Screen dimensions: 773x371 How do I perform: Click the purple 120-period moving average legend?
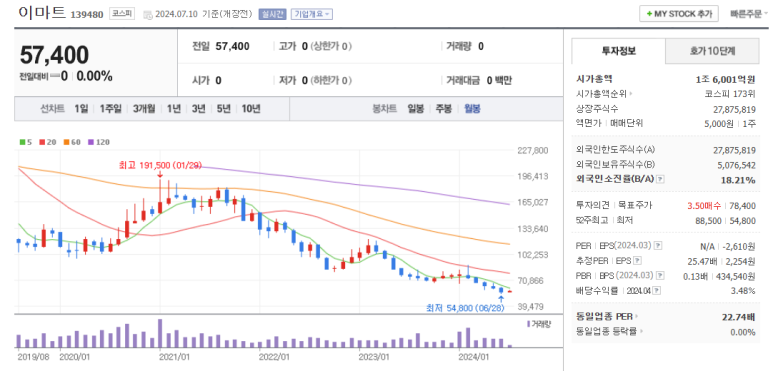pos(99,142)
